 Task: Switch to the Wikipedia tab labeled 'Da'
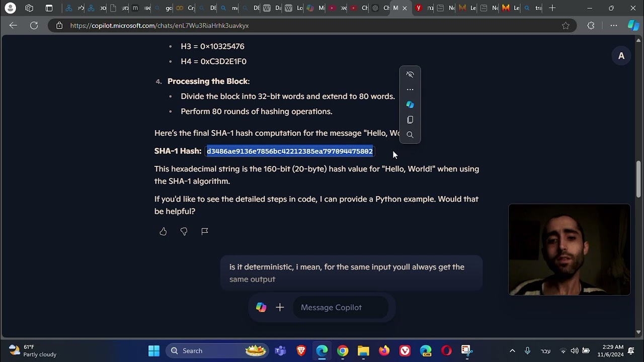click(272, 8)
